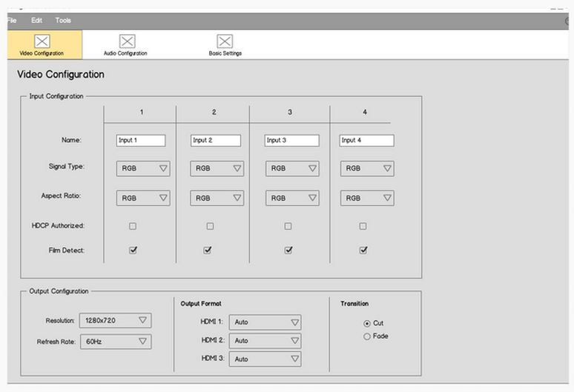The height and width of the screenshot is (392, 574).
Task: Click the Input 3 name field
Action: [291, 140]
